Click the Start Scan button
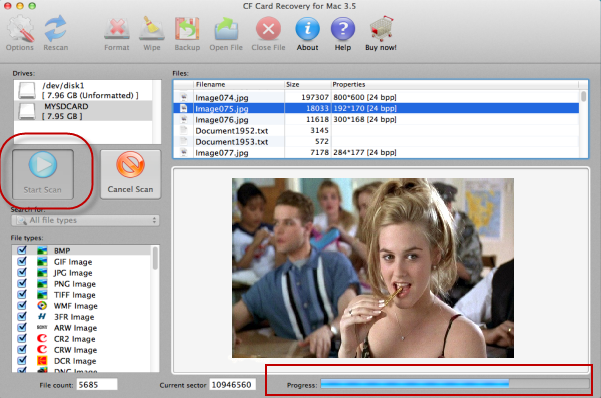 coord(43,174)
